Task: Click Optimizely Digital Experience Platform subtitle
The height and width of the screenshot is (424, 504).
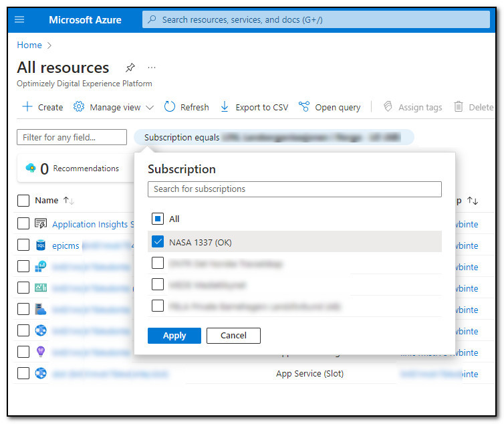Action: 84,84
